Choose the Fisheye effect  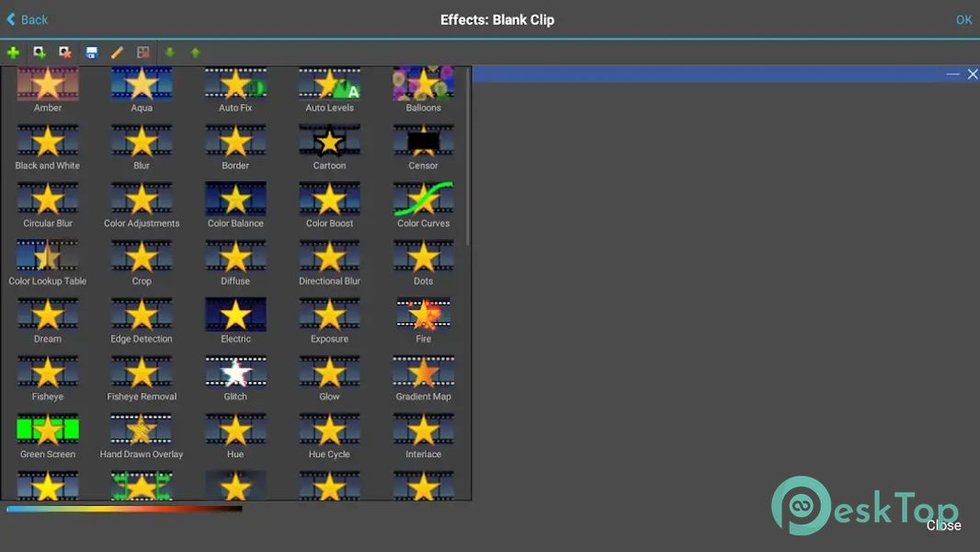48,379
